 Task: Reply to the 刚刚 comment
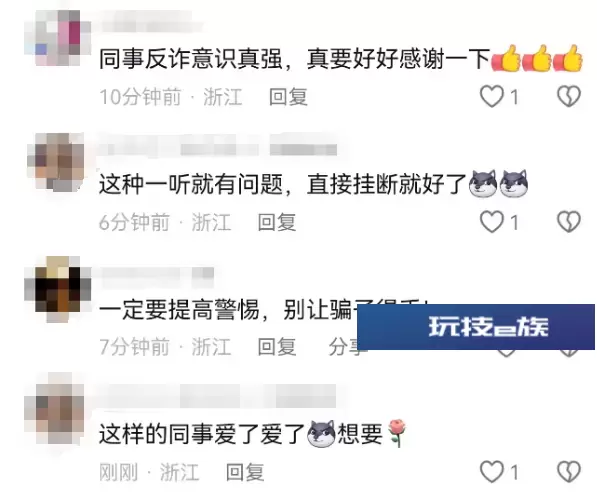tap(245, 472)
